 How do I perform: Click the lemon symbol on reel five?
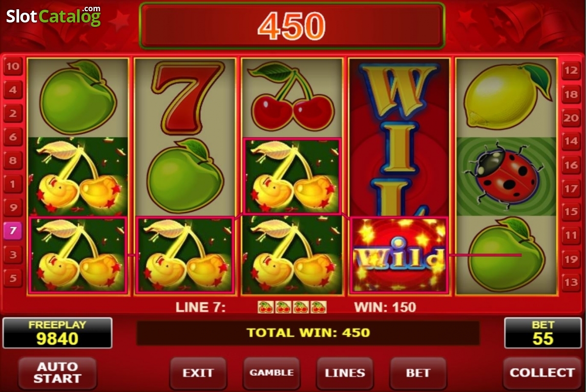(x=506, y=98)
